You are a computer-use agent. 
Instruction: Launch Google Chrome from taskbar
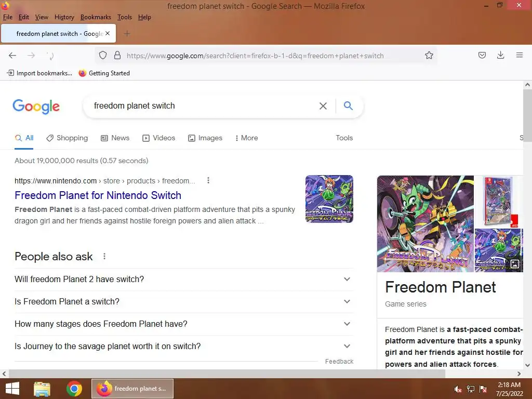point(74,389)
